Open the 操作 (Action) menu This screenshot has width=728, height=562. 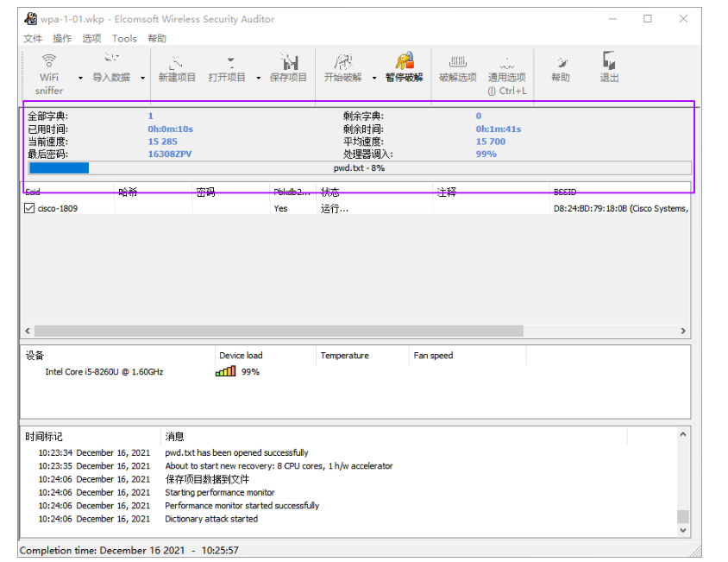point(62,39)
